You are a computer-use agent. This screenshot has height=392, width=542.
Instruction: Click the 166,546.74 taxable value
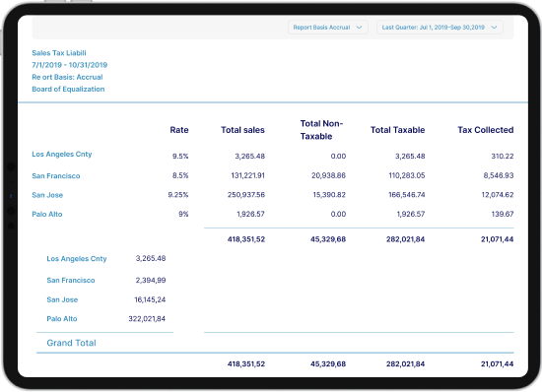click(406, 195)
